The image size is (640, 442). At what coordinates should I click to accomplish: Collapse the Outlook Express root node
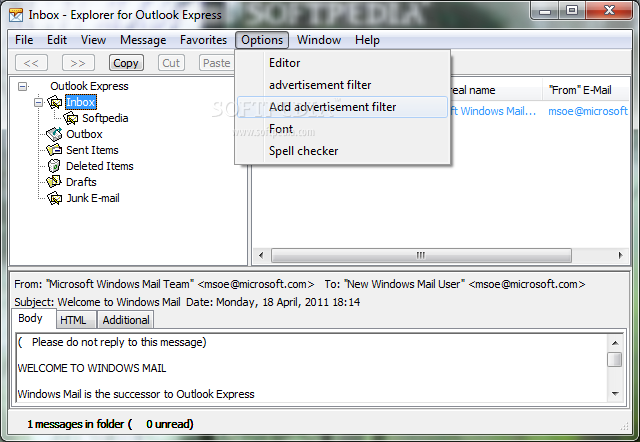pos(23,87)
